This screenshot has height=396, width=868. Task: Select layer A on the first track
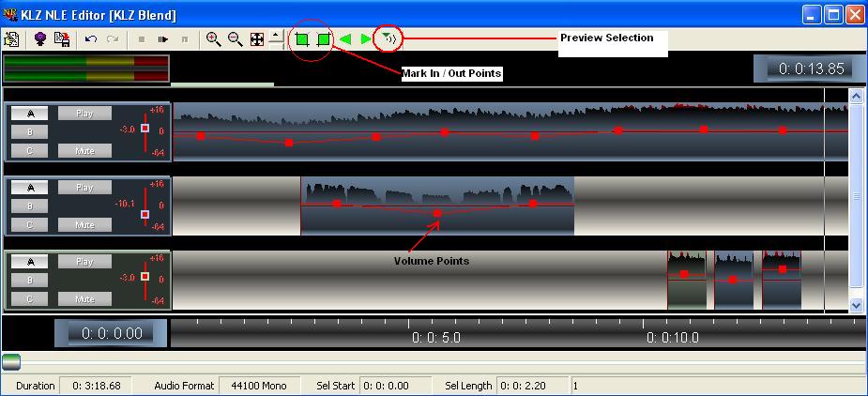[30, 114]
